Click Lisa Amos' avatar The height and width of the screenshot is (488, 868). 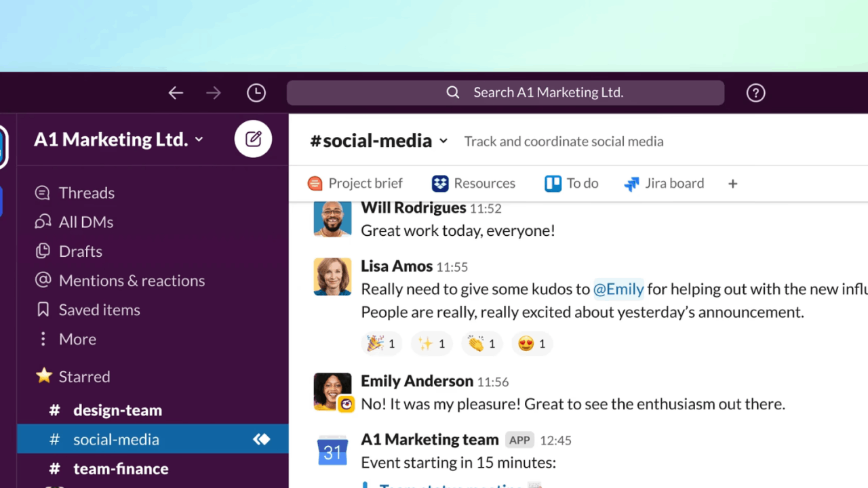pos(332,277)
